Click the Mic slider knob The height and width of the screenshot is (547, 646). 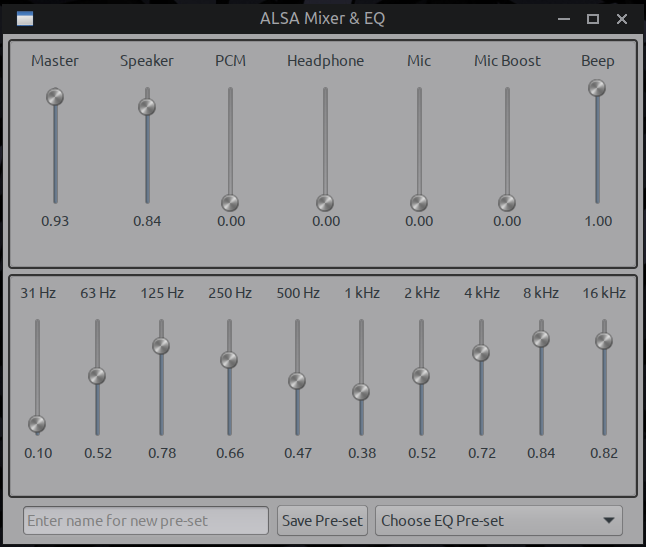[x=419, y=203]
